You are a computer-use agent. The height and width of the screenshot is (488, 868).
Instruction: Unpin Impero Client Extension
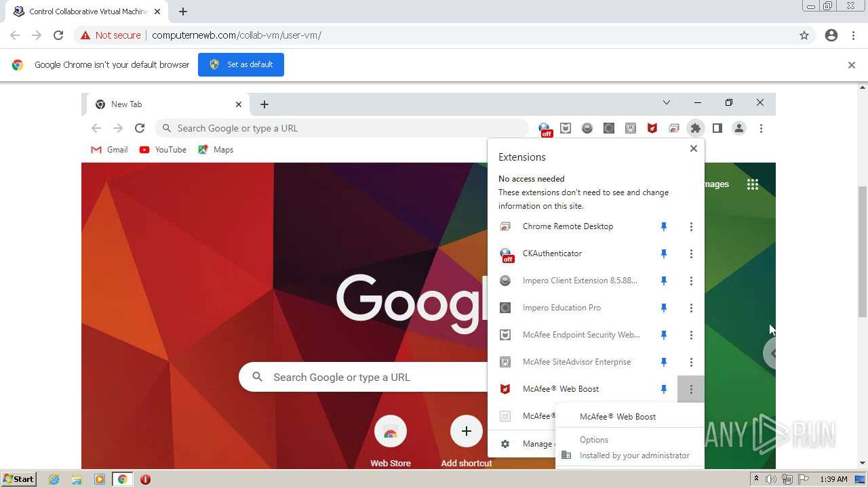(664, 281)
